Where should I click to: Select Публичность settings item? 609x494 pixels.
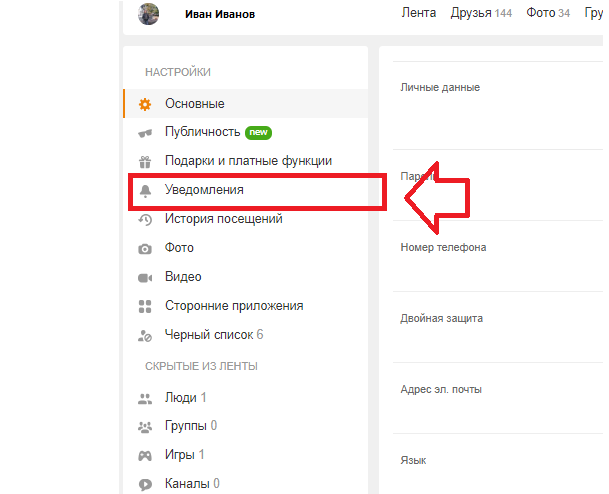coord(202,132)
